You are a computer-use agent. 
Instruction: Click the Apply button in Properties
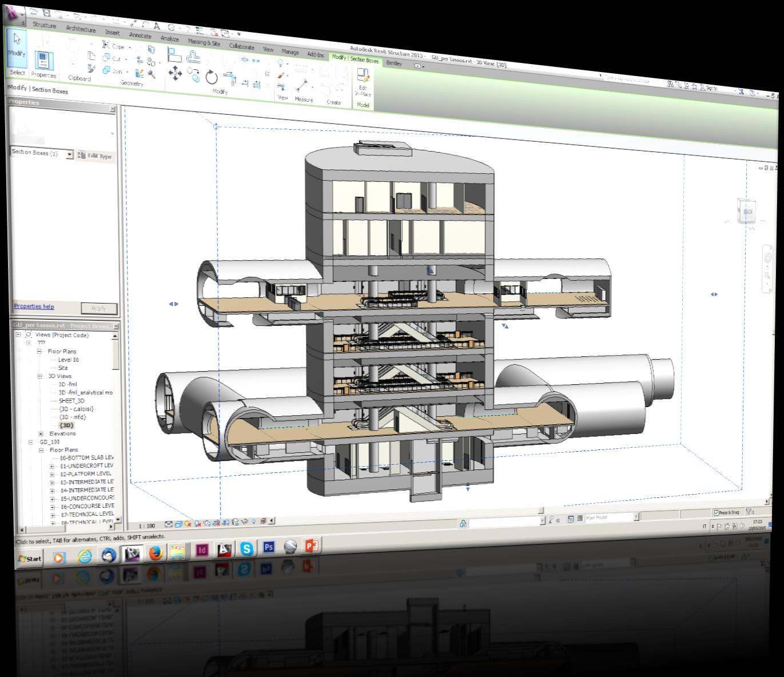coord(98,309)
